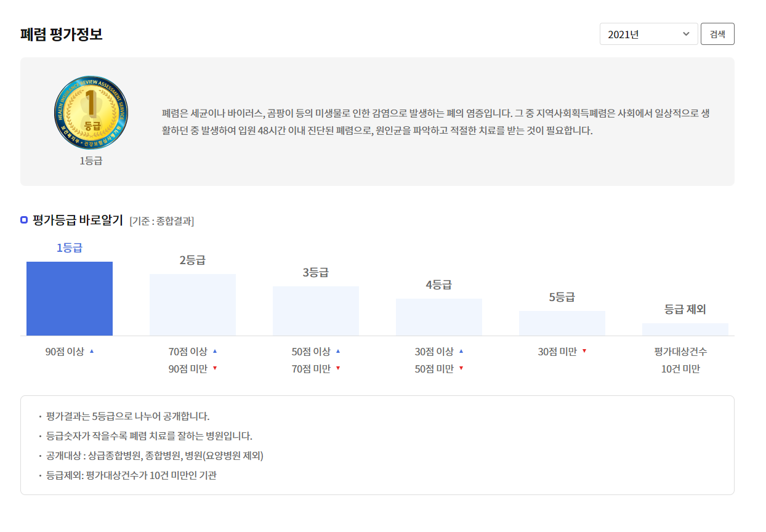Screen dimensions: 766x532
Task: Click the 3등급 chart label
Action: click(316, 272)
